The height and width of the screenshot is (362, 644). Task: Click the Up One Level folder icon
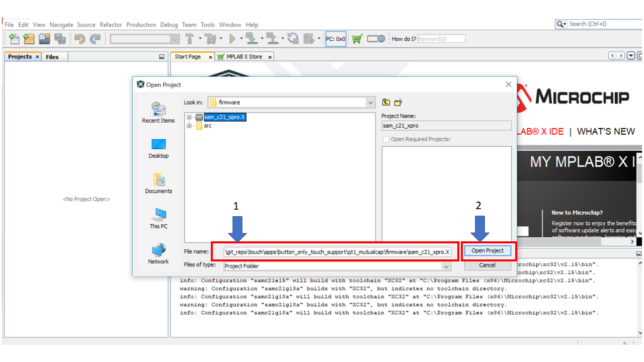click(x=386, y=103)
